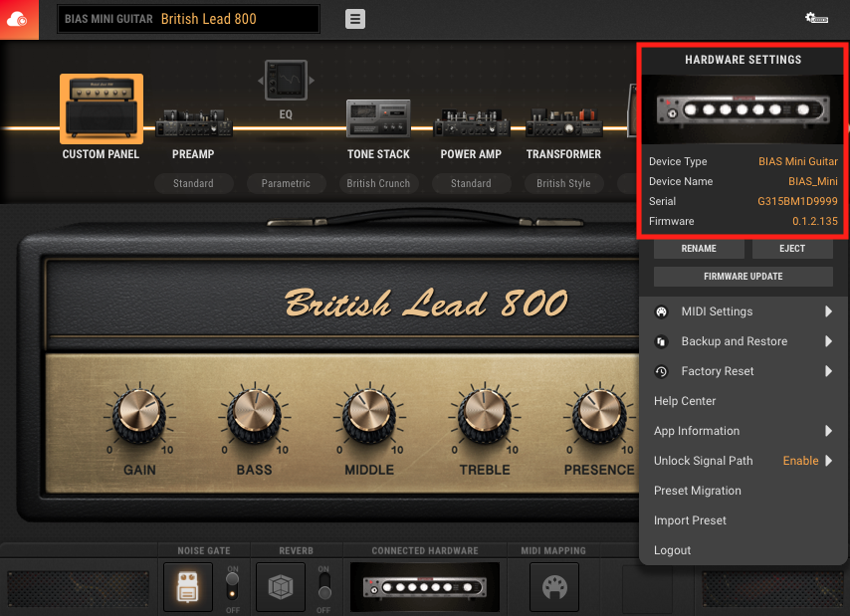Open hardware settings gear icon
Screen dimensions: 850x616
point(816,19)
